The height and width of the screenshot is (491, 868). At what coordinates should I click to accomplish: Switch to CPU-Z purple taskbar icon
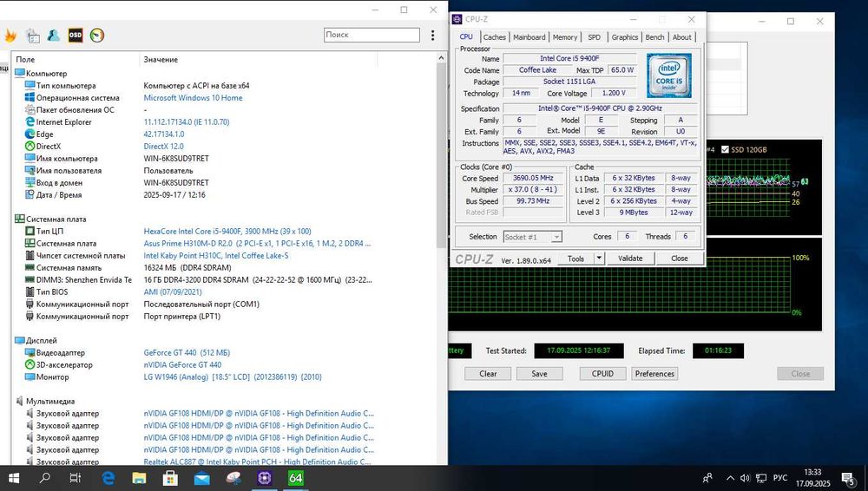pyautogui.click(x=265, y=478)
